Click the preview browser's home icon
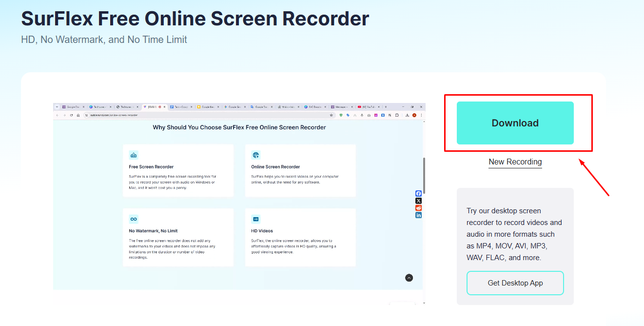Viewport: 644px width, 326px height. (x=78, y=115)
